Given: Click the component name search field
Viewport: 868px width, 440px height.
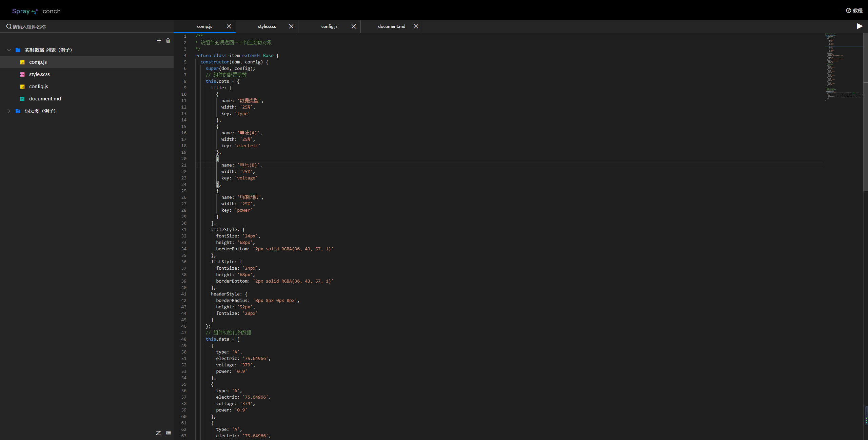Looking at the screenshot, I should pyautogui.click(x=88, y=26).
